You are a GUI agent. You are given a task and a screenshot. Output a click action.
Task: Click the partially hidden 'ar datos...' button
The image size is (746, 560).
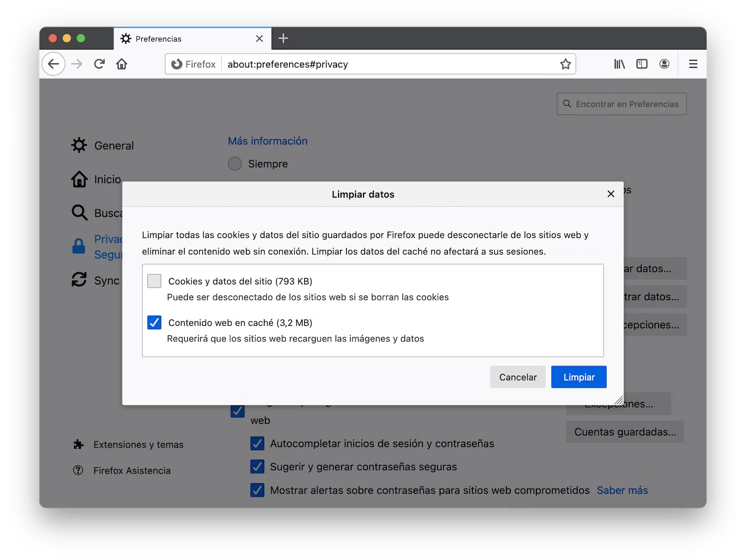click(x=655, y=269)
